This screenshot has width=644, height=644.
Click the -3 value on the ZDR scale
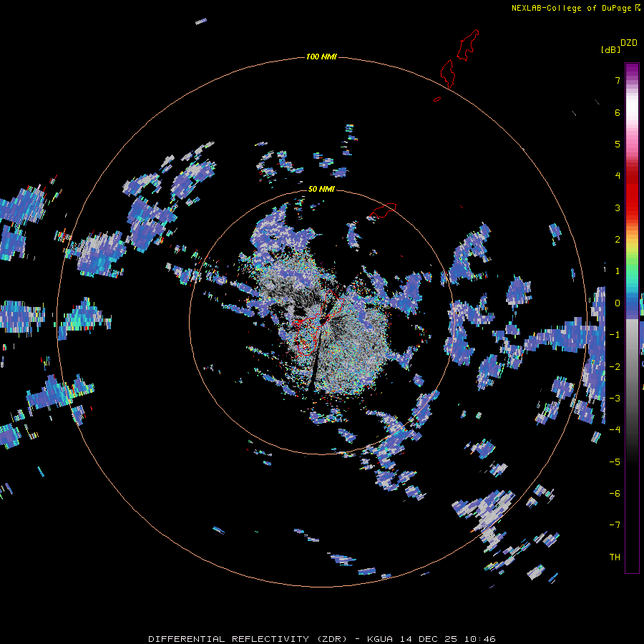[x=615, y=399]
